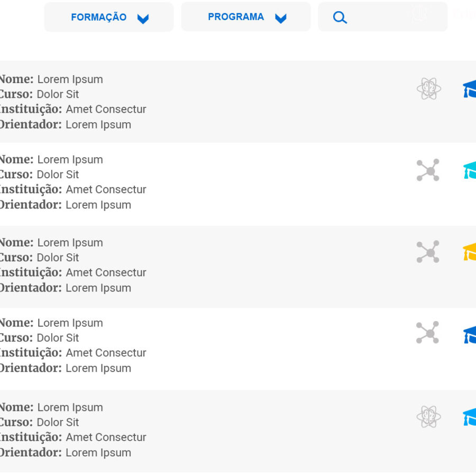Select the first Lorem Ipsum record row
476x476 pixels.
click(x=238, y=102)
